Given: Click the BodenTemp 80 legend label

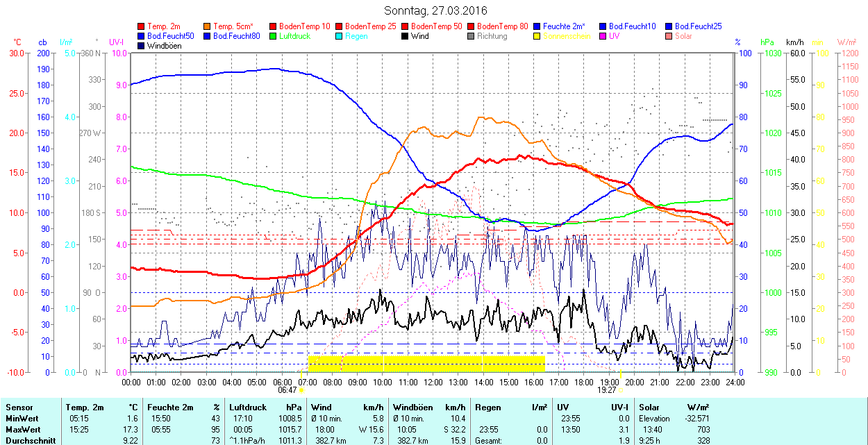Looking at the screenshot, I should tap(503, 26).
